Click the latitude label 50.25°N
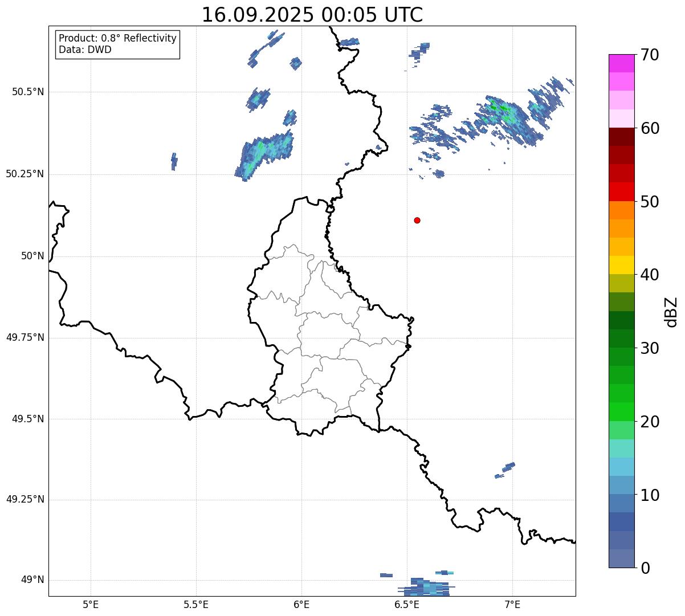The image size is (685, 616). tap(25, 174)
